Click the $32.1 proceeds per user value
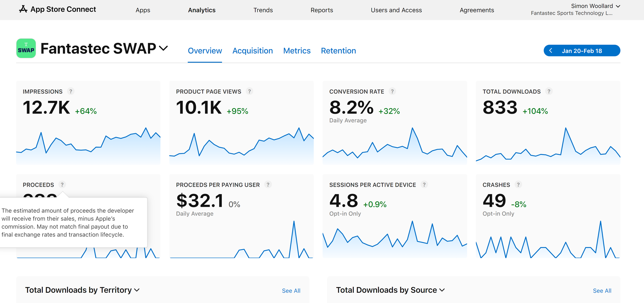 click(200, 201)
